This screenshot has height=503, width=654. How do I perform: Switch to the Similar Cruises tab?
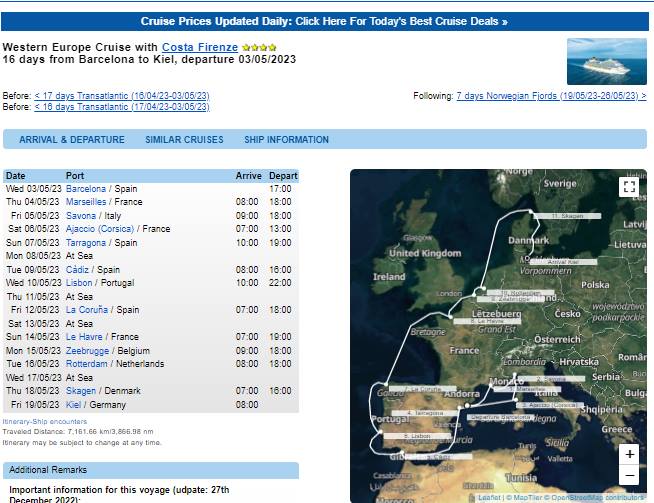pos(184,140)
